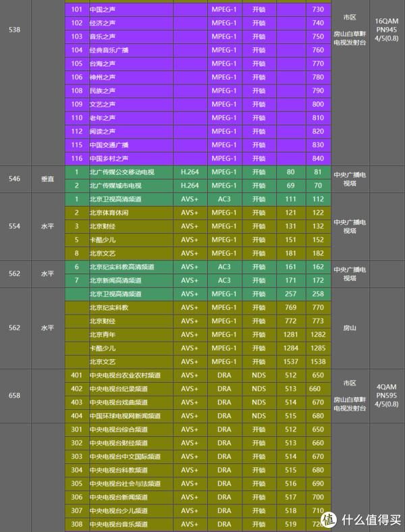Select the 538 frequency cell

[x=15, y=30]
